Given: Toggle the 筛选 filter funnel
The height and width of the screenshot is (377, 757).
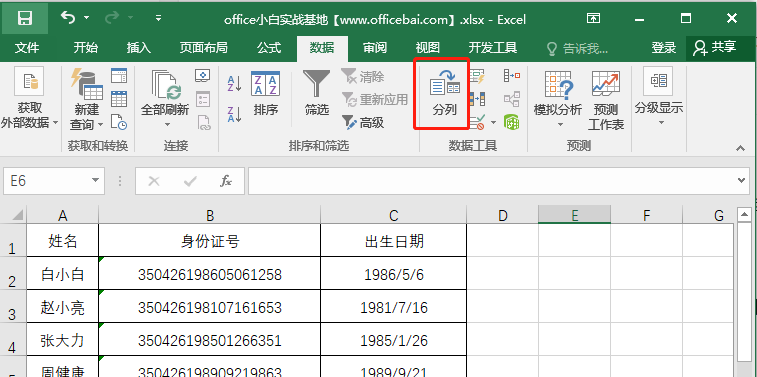Looking at the screenshot, I should click(x=317, y=94).
